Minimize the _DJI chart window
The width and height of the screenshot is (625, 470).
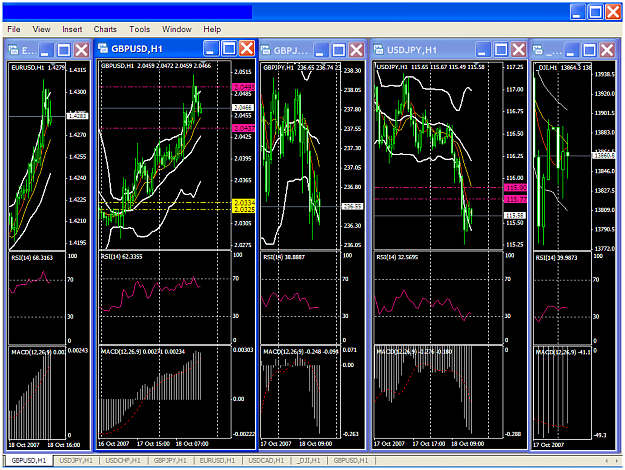click(x=572, y=50)
